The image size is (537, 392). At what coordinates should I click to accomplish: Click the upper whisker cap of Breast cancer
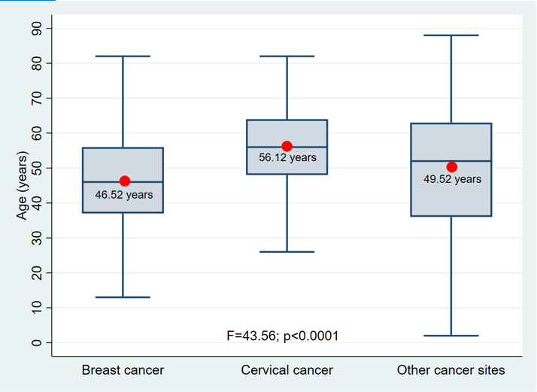(x=123, y=56)
